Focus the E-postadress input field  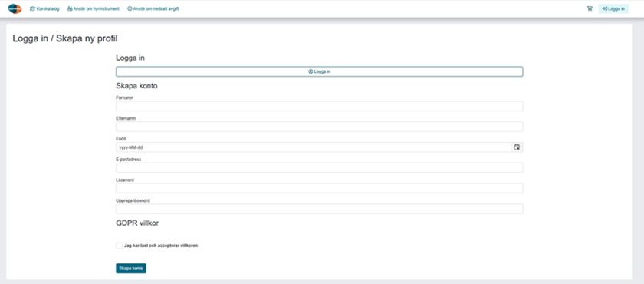[319, 167]
